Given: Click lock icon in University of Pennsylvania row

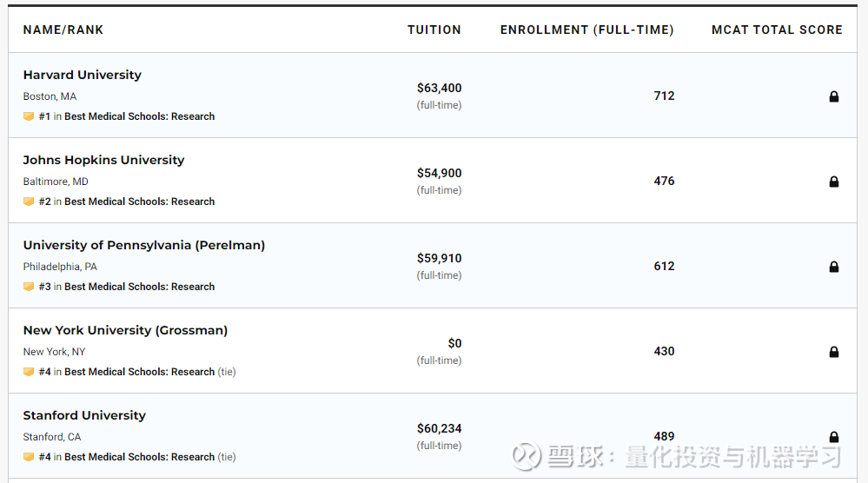Looking at the screenshot, I should pyautogui.click(x=834, y=267).
